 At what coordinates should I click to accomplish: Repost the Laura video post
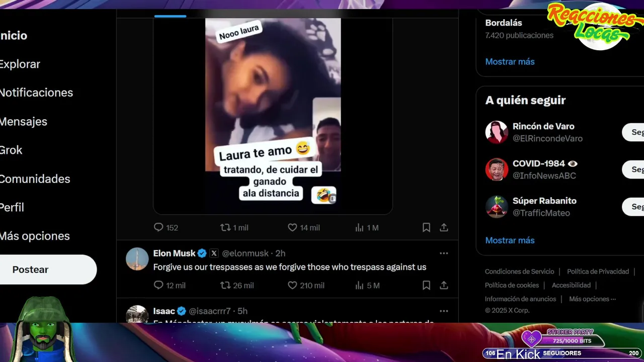coord(234,228)
